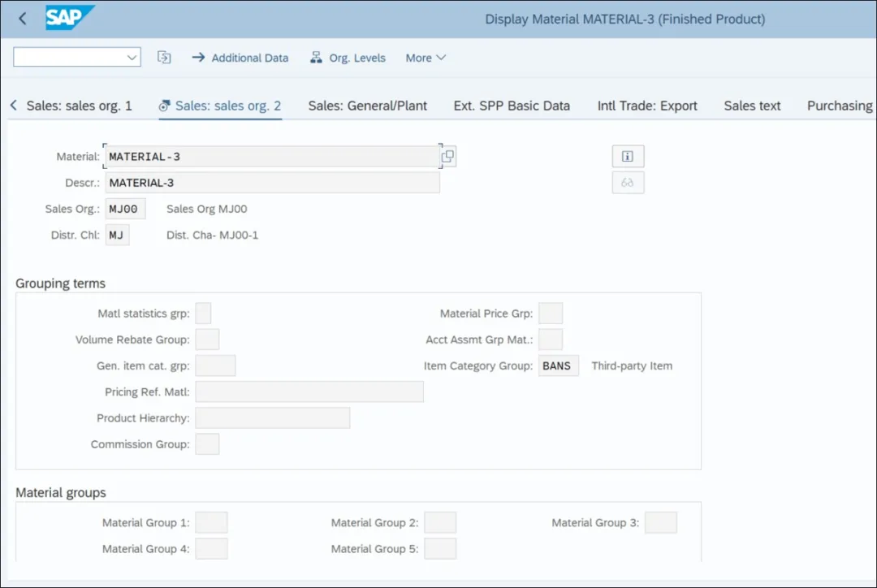
Task: Click the Commission Group field
Action: (x=207, y=444)
